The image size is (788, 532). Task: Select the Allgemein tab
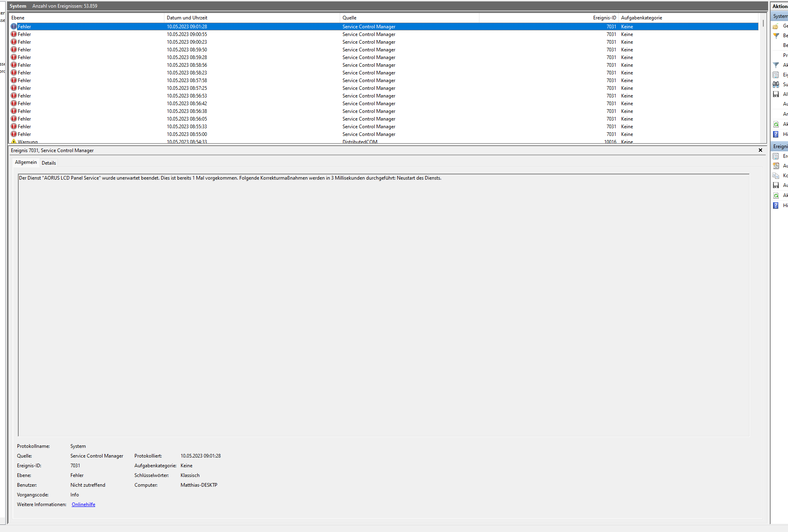26,162
